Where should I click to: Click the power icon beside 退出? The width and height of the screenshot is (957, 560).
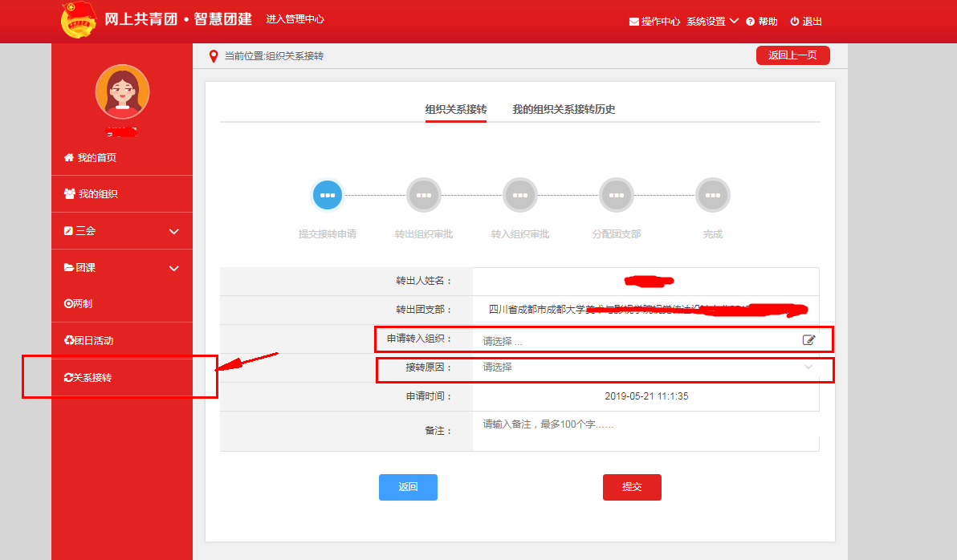(795, 22)
